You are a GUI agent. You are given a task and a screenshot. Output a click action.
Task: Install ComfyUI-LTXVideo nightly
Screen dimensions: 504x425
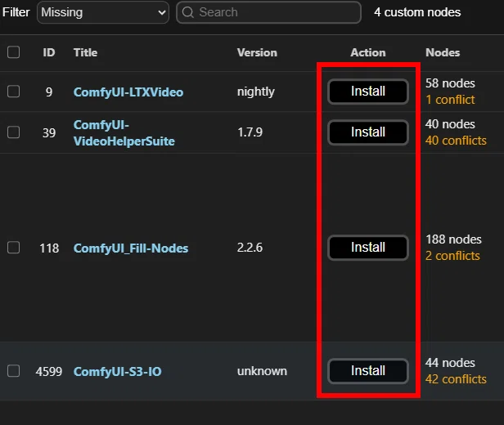368,92
